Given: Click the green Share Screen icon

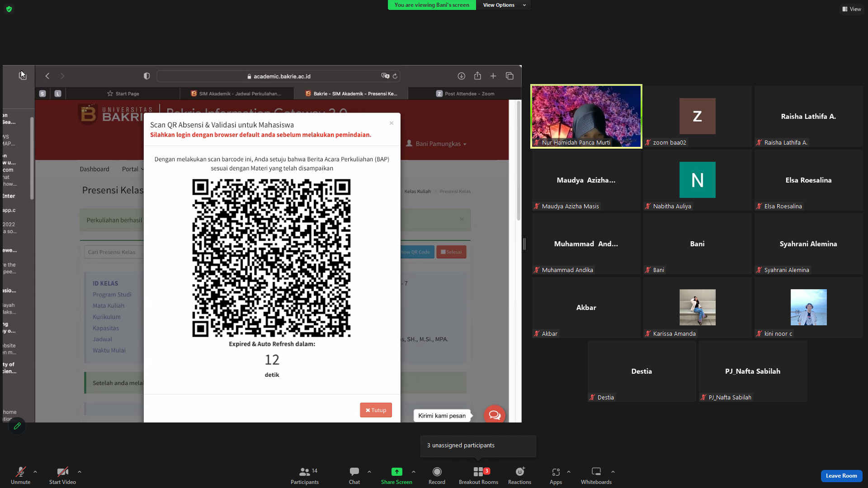Looking at the screenshot, I should [x=396, y=472].
